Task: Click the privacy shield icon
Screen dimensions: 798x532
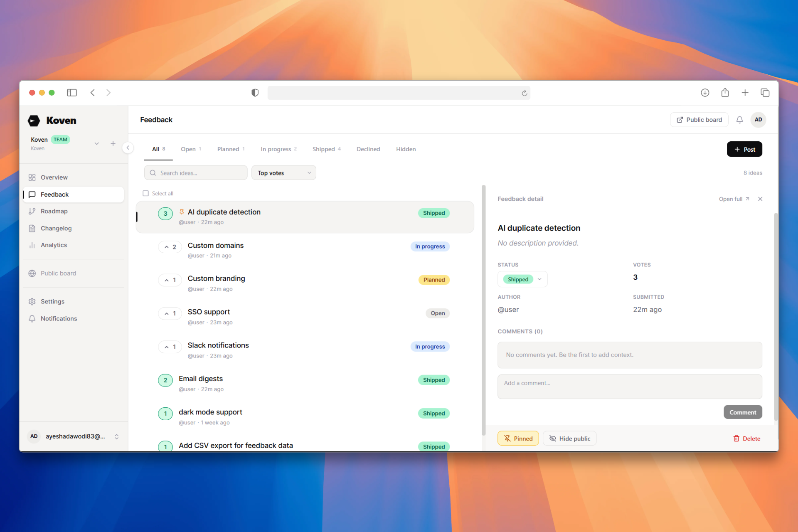Action: pyautogui.click(x=255, y=93)
